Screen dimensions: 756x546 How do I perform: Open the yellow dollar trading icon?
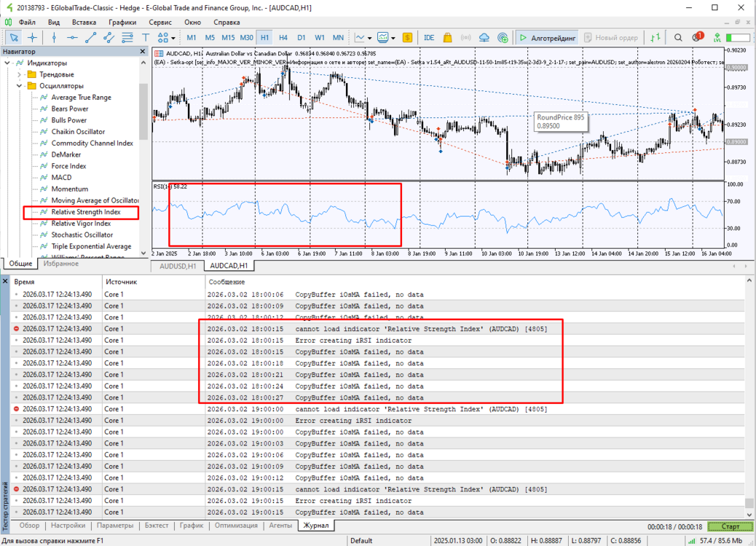(x=407, y=38)
